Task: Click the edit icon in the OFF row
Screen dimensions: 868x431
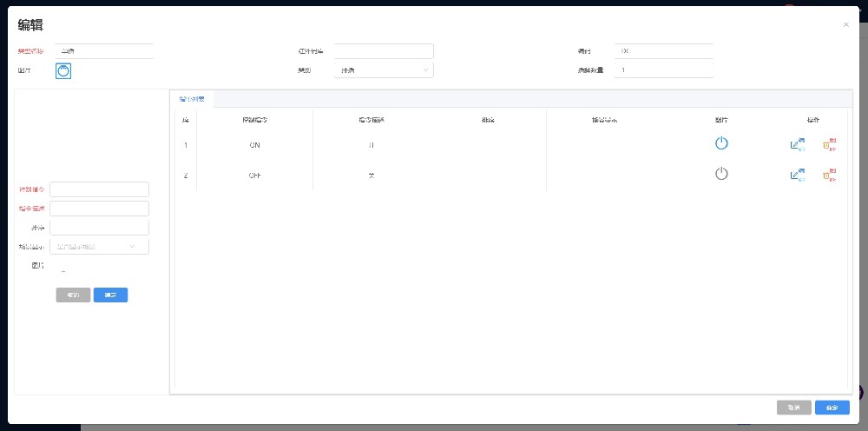Action: (797, 175)
